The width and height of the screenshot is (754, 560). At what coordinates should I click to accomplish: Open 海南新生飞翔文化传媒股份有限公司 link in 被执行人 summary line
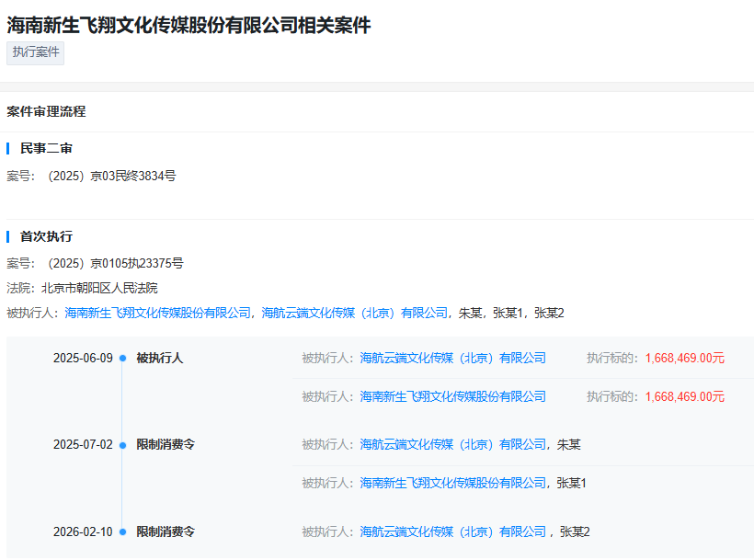coord(158,313)
